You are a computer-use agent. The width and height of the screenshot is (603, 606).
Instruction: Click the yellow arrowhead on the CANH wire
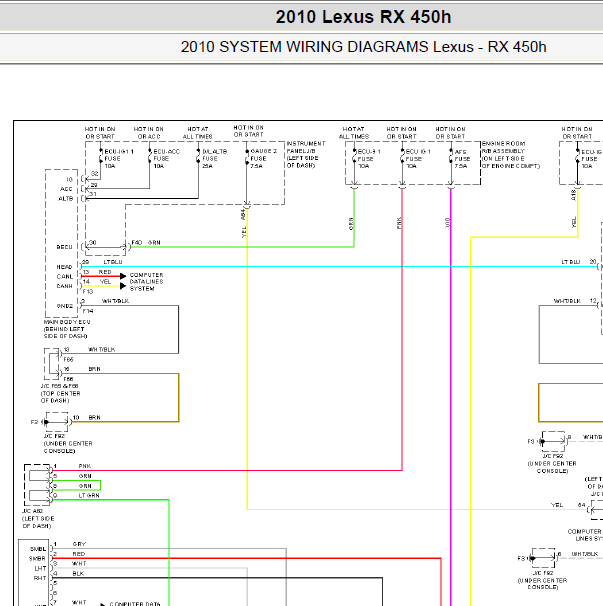[x=123, y=286]
